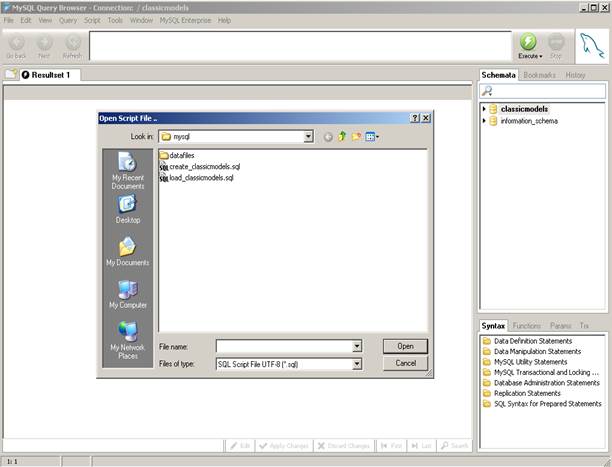This screenshot has height=467, width=612.
Task: Select My Documents in the places bar
Action: 128,251
